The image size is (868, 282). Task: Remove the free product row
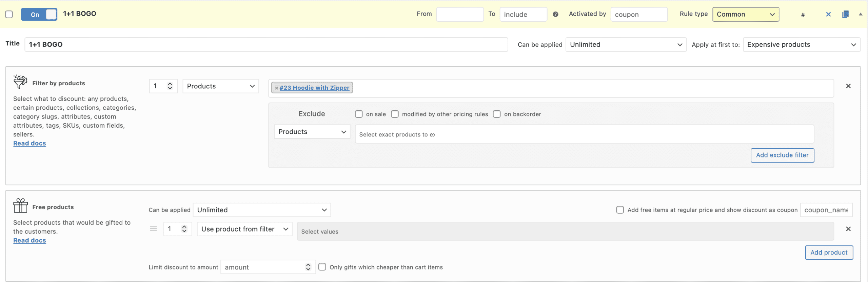click(848, 229)
